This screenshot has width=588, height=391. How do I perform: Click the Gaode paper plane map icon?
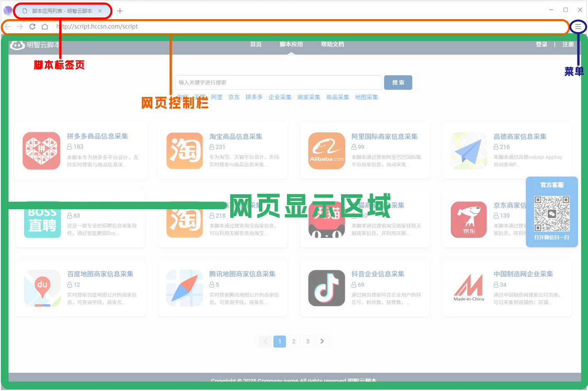coord(469,151)
